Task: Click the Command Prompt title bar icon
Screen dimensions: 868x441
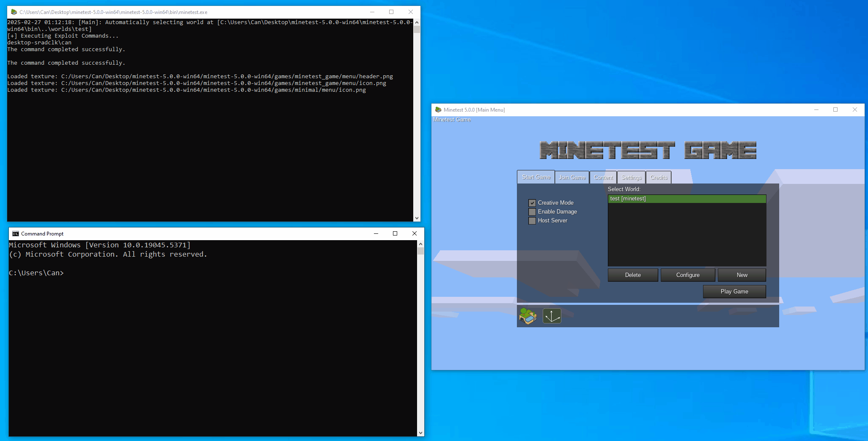Action: [x=16, y=234]
